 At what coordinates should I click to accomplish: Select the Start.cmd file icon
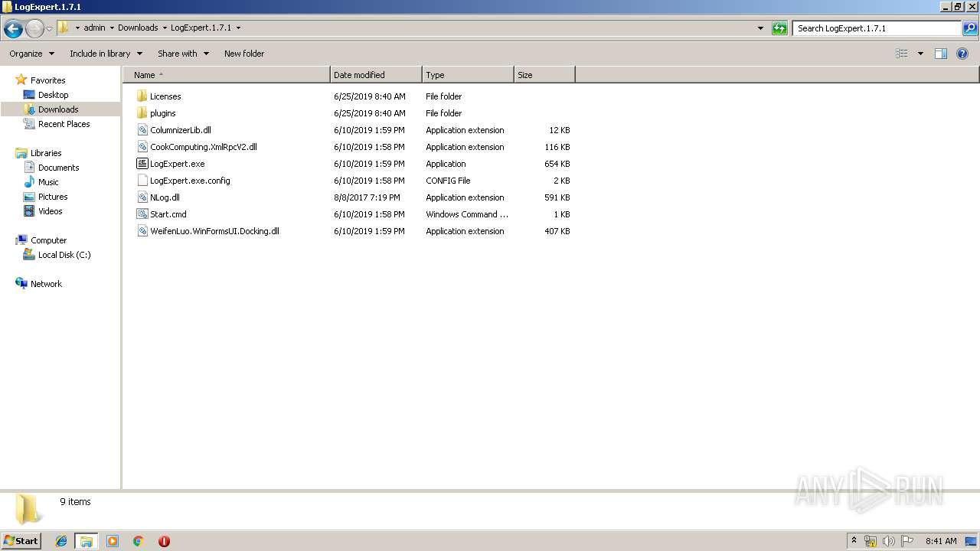(142, 214)
